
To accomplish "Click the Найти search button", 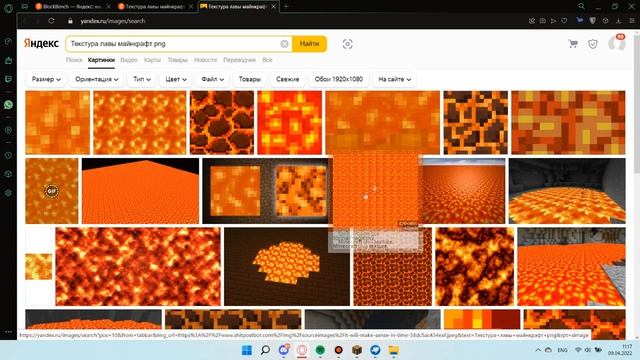I will 309,44.
